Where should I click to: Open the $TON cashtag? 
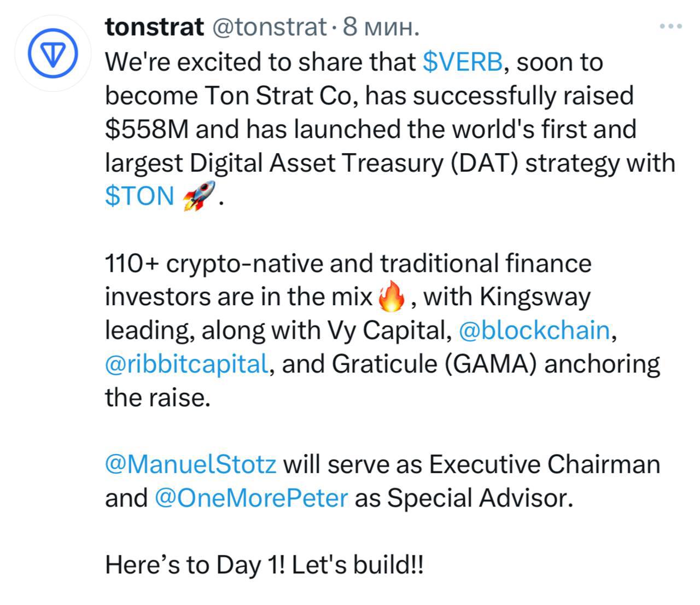click(x=139, y=196)
